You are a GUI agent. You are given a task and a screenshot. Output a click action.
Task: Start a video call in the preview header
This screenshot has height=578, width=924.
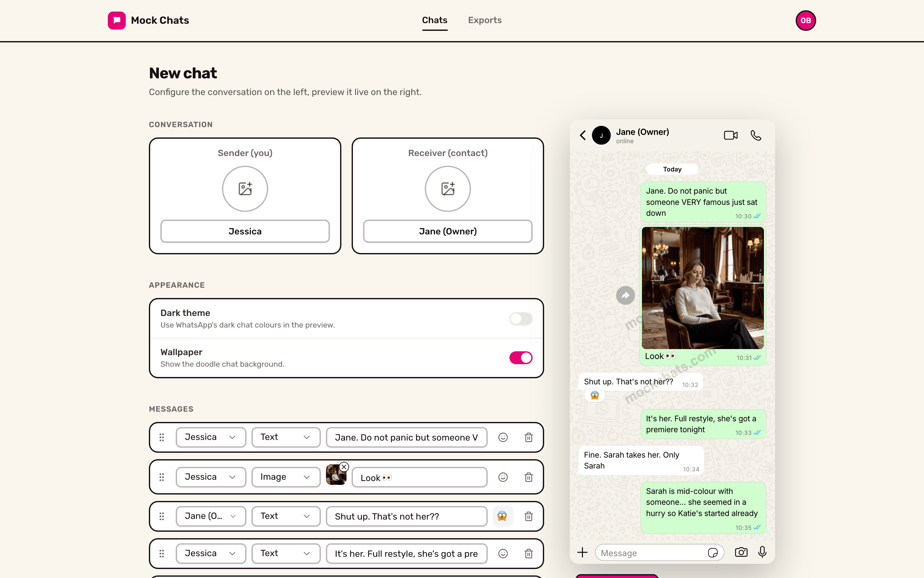731,135
